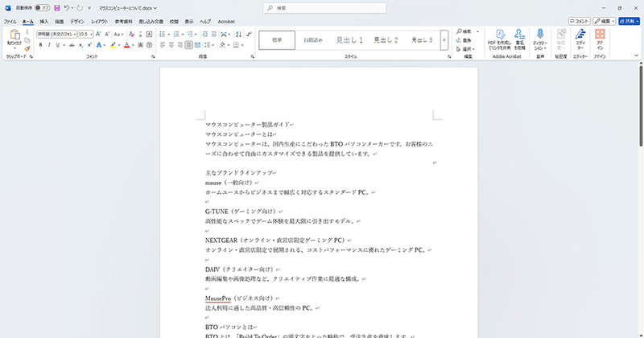Apply the 見出し 1 heading style

[349, 40]
